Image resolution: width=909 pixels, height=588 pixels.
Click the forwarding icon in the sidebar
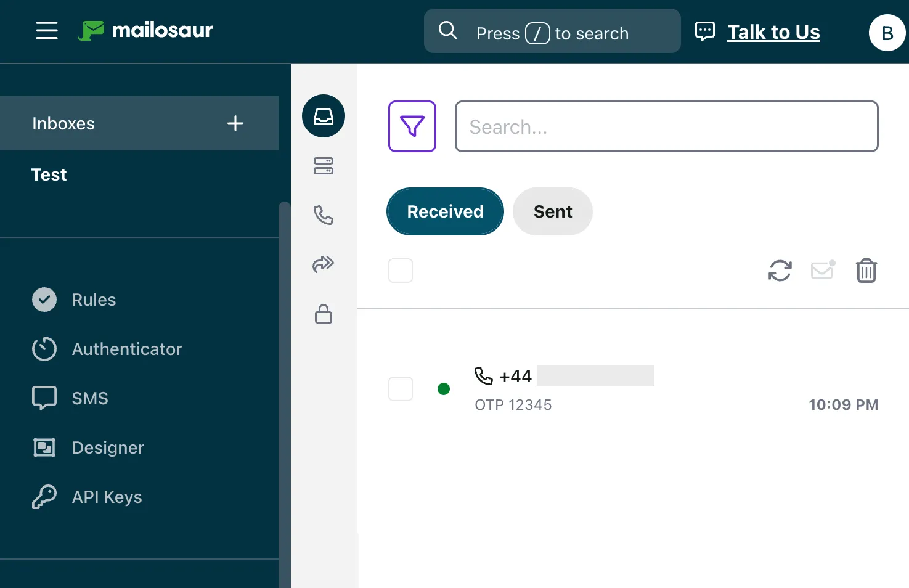(x=323, y=264)
